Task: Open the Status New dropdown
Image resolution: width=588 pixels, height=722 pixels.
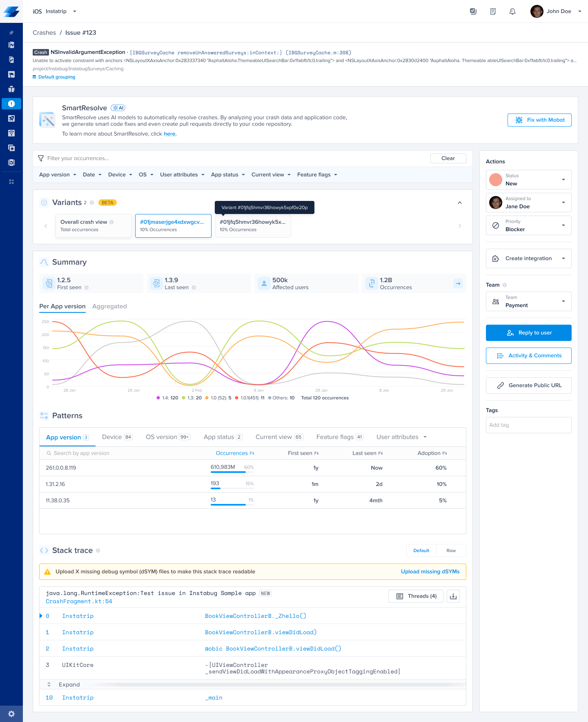Action: point(529,180)
